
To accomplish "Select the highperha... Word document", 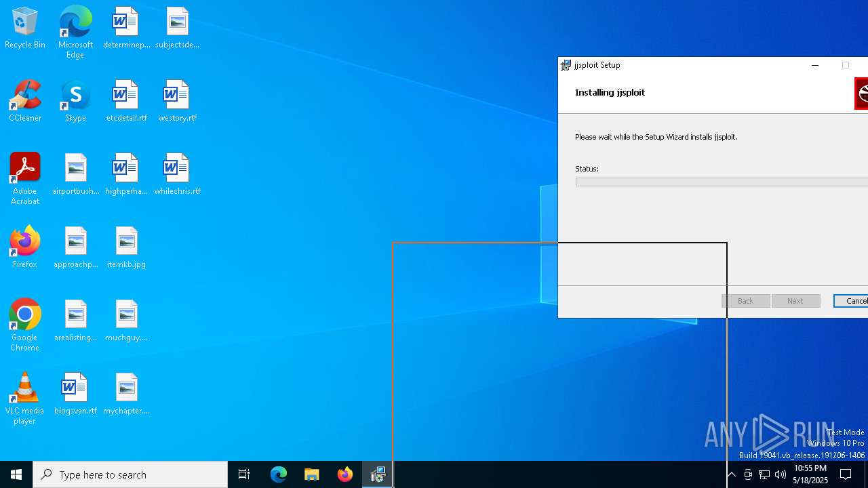I will click(x=126, y=175).
